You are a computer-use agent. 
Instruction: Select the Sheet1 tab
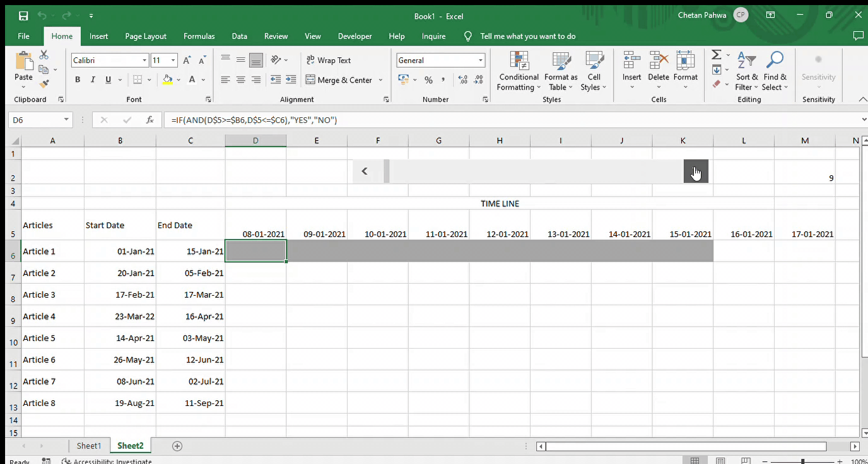pyautogui.click(x=88, y=446)
